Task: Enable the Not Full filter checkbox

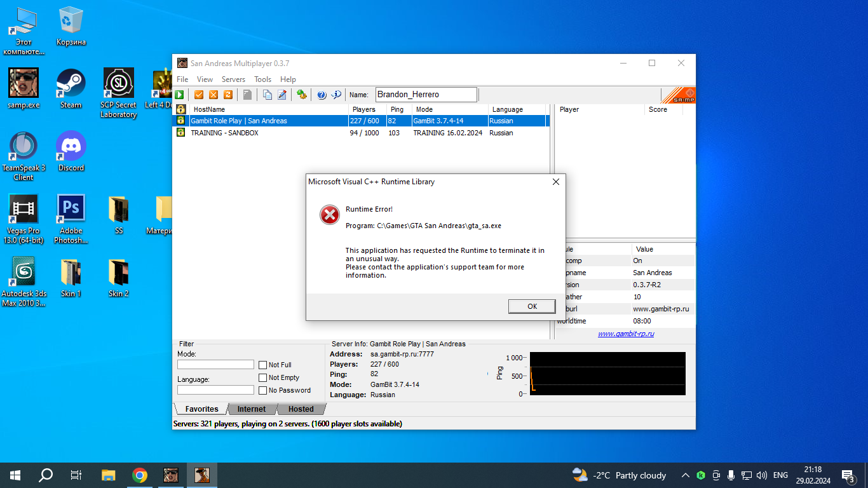Action: click(262, 365)
